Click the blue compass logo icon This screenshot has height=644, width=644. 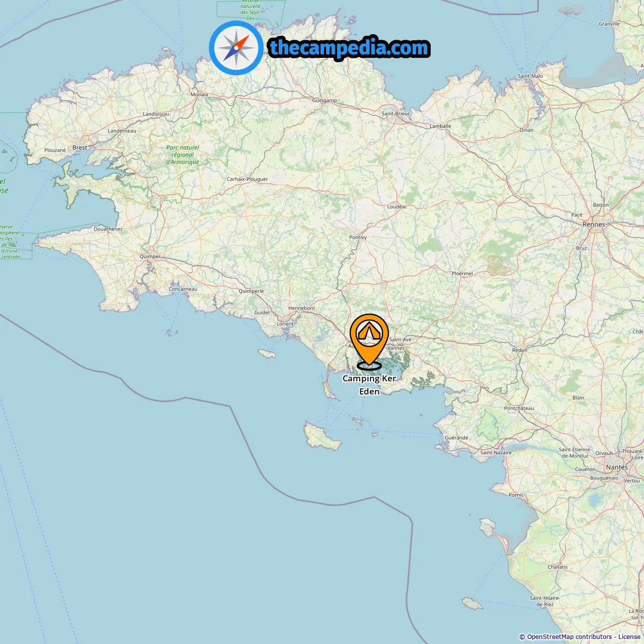point(236,48)
